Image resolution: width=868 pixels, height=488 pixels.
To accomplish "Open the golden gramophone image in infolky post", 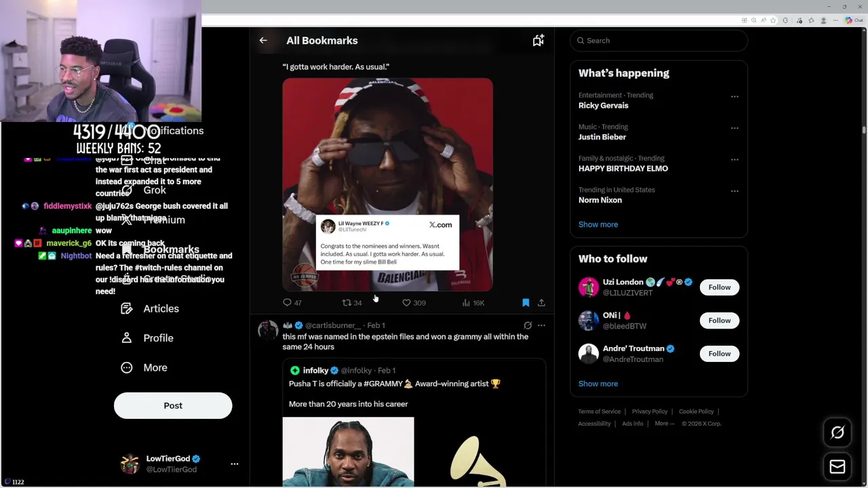I will [x=480, y=452].
